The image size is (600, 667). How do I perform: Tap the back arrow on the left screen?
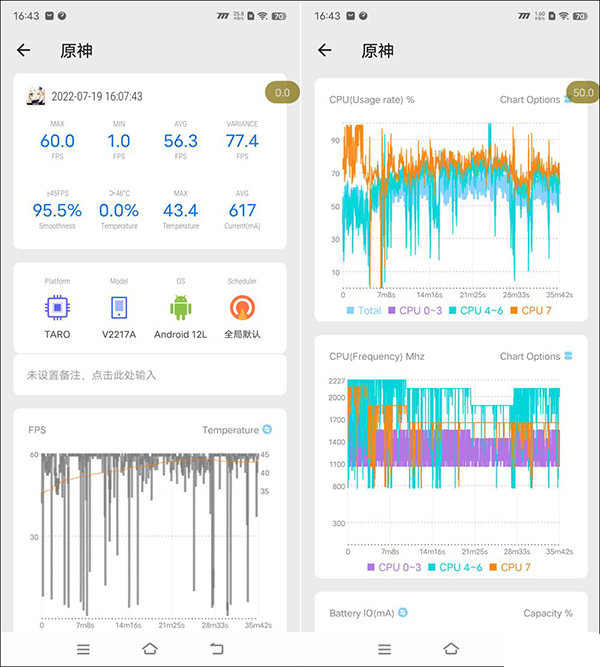click(24, 51)
